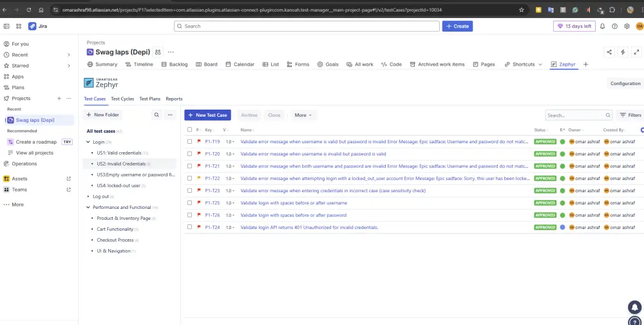Screen dimensions: 644x325
Task: Open the app switcher grid icon
Action: click(x=19, y=26)
